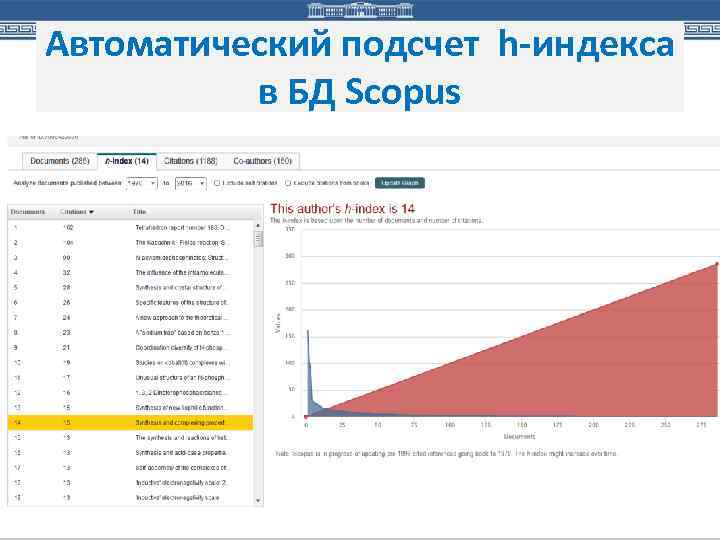Click the citation count 99 in row 3
Viewport: 720px width, 540px height.
coord(67,258)
